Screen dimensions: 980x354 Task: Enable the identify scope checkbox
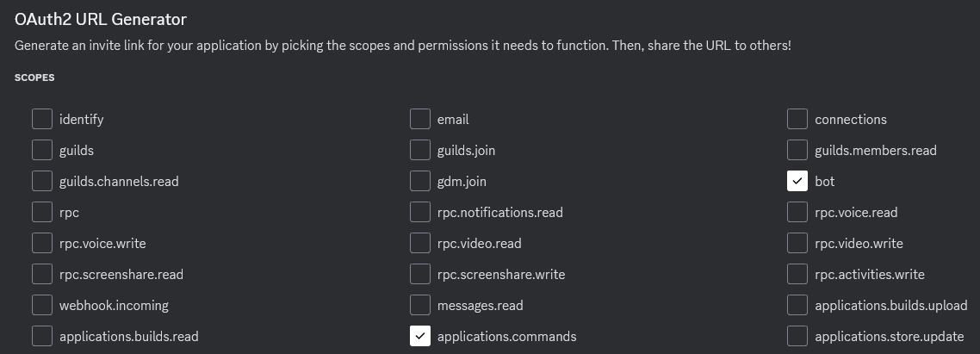(42, 119)
